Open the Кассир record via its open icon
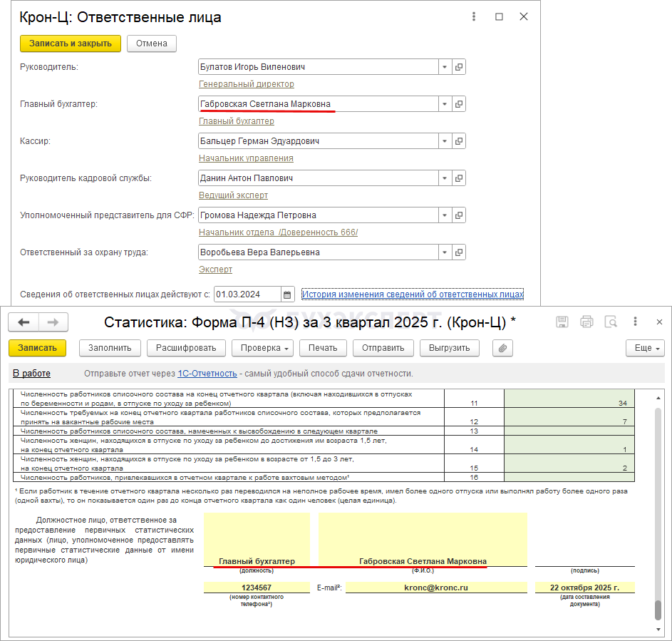The width and height of the screenshot is (672, 641). click(459, 141)
